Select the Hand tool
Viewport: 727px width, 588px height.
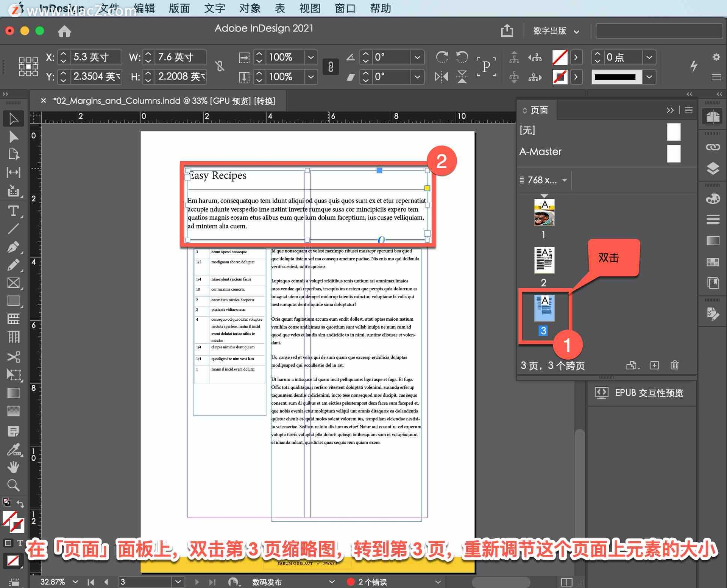13,467
